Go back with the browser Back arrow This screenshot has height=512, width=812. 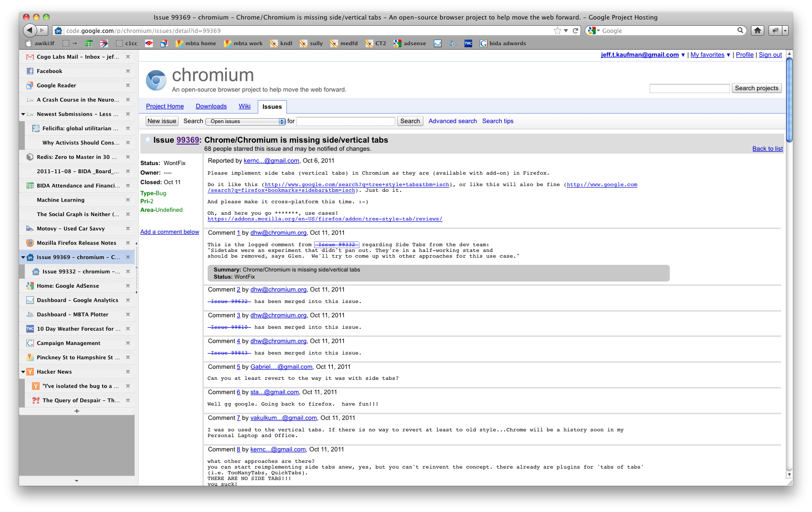[30, 31]
